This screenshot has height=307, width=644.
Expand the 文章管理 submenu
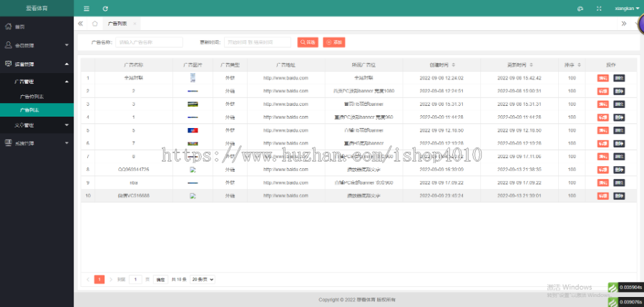pyautogui.click(x=36, y=125)
